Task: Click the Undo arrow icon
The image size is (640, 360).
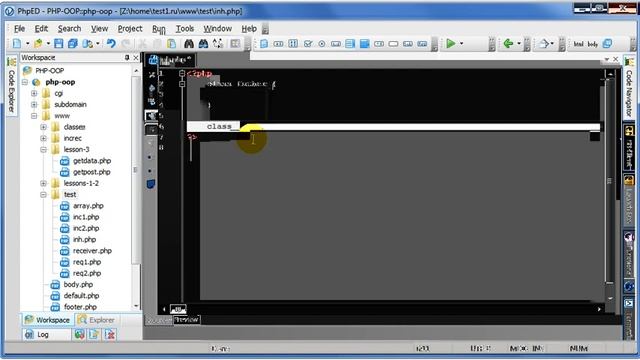Action: [111, 43]
